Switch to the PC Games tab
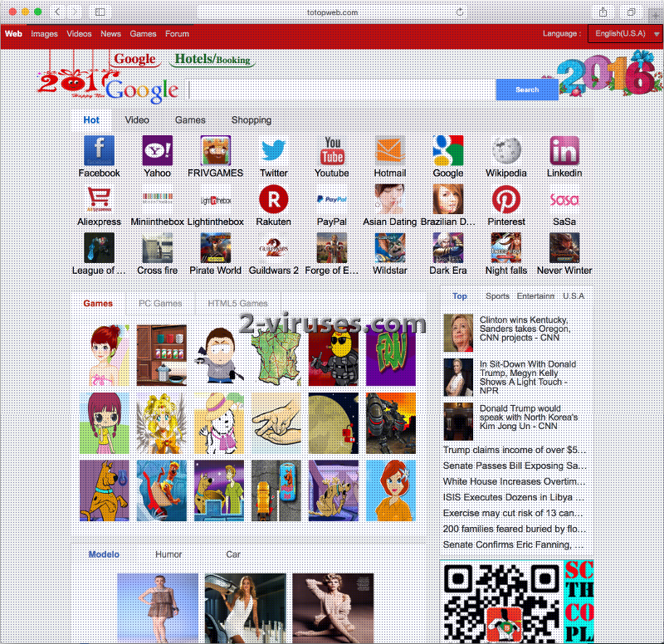The image size is (664, 644). click(x=160, y=304)
